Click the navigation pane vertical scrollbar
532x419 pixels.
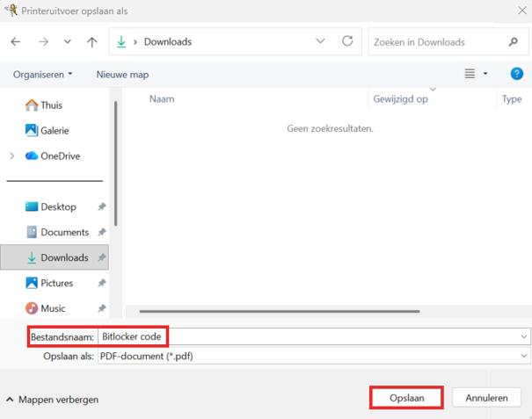click(116, 163)
